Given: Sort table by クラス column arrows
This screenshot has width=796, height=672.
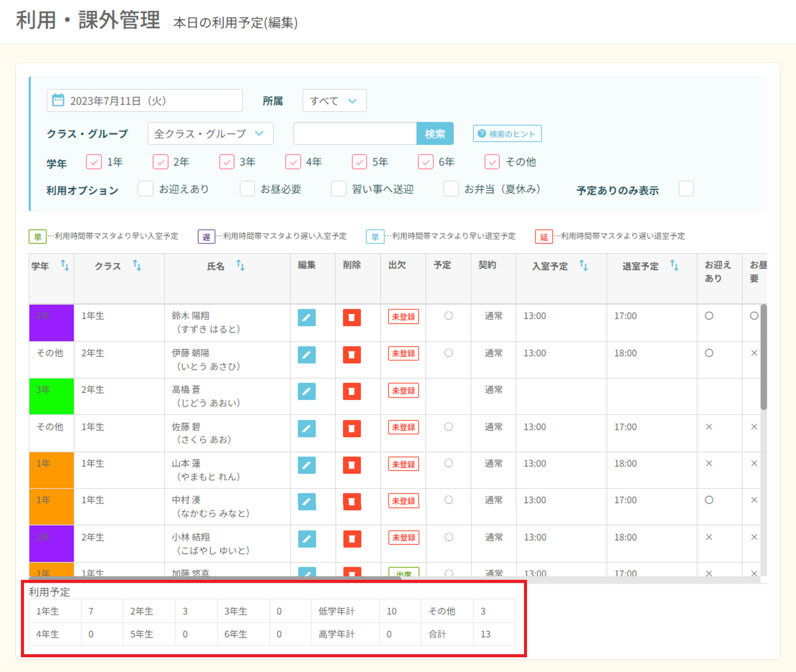Looking at the screenshot, I should coord(137,265).
